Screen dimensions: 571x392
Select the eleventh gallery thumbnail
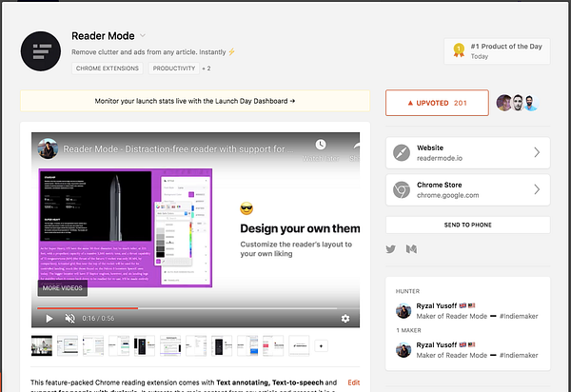click(299, 345)
